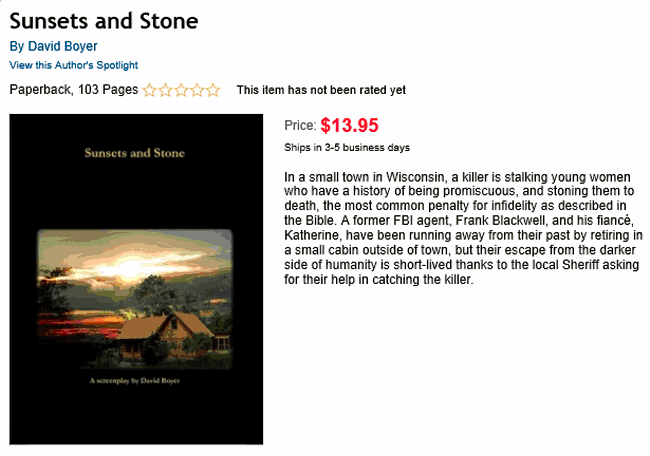Click the book cover image
This screenshot has width=650, height=456.
[x=136, y=279]
